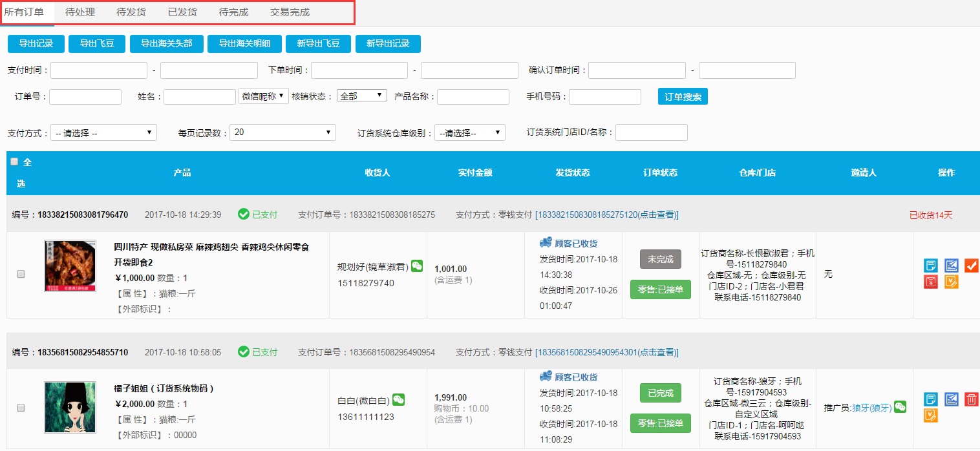
Task: Click delivery truck icon in 橘子姐姐 row
Action: 546,377
